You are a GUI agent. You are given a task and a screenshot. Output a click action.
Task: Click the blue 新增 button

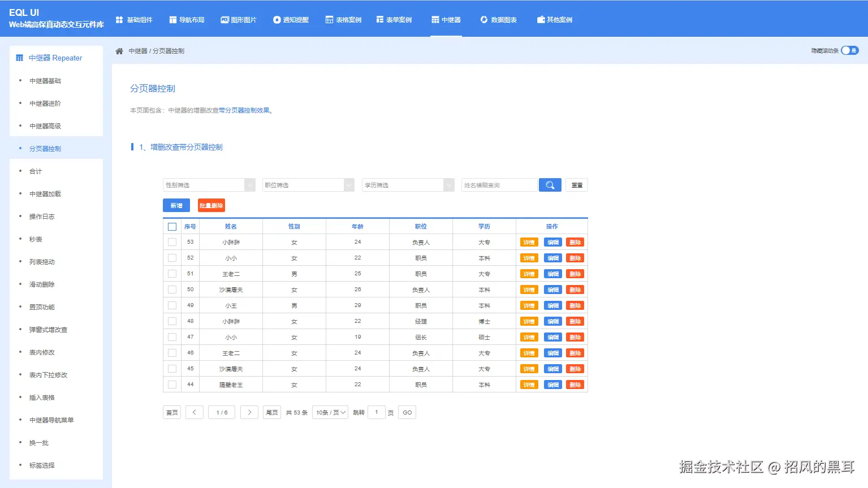point(176,205)
